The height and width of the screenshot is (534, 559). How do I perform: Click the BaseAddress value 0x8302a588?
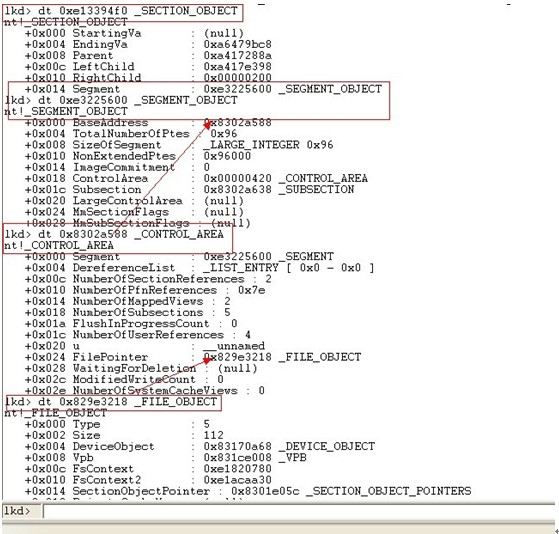237,123
